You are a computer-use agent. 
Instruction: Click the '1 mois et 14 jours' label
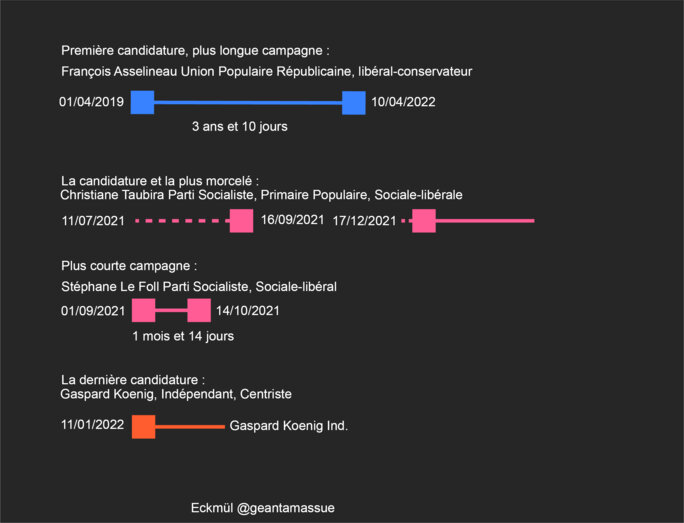(183, 336)
